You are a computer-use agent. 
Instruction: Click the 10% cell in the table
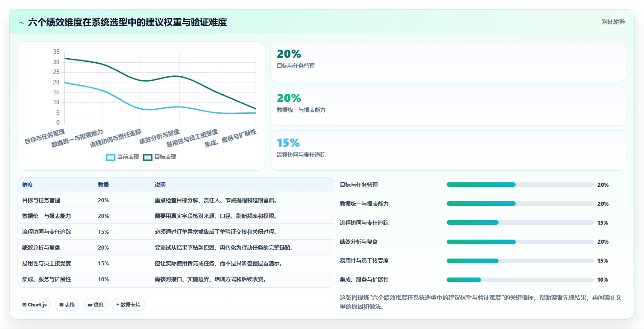(103, 279)
